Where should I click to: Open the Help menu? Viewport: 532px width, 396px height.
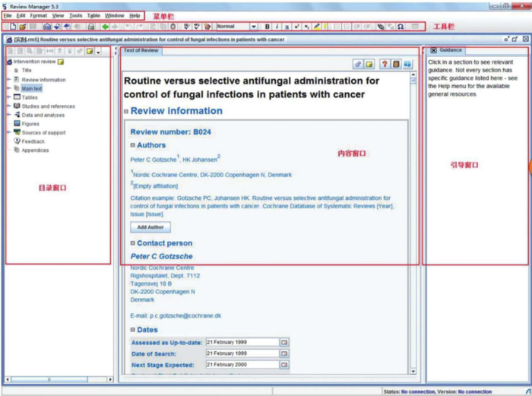click(x=135, y=16)
